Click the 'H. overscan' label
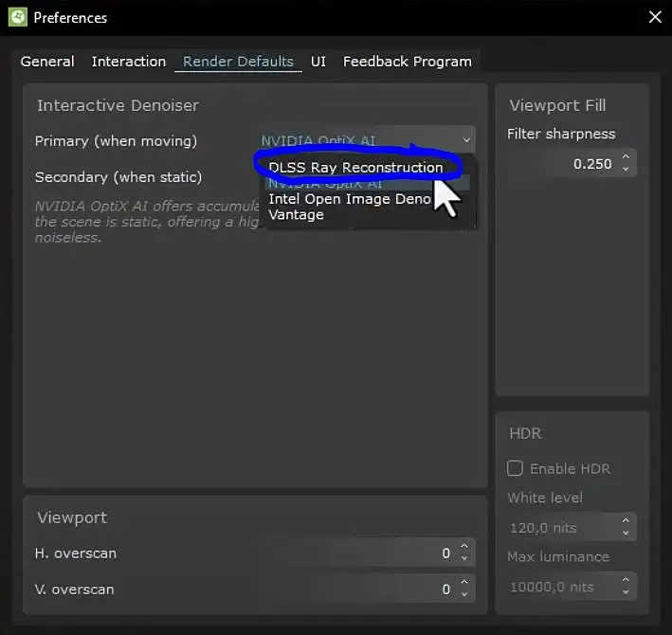The image size is (672, 635). coord(76,553)
